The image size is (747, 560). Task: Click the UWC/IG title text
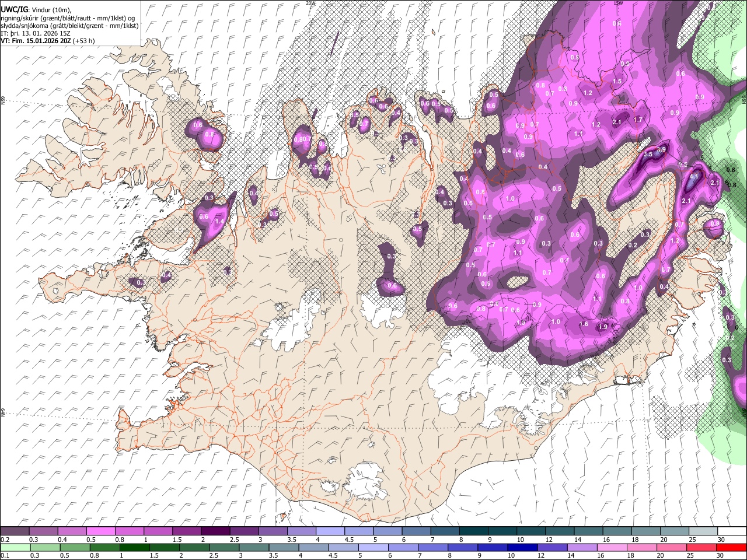[x=13, y=10]
